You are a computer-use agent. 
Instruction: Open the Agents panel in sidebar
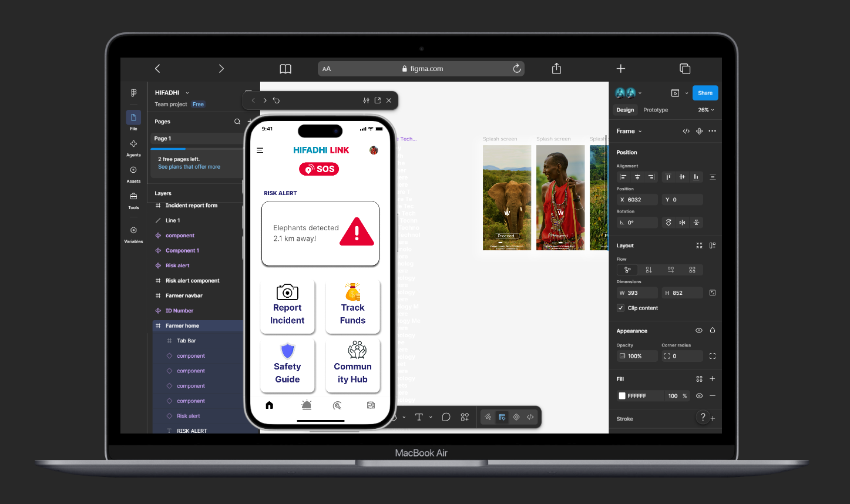click(133, 147)
